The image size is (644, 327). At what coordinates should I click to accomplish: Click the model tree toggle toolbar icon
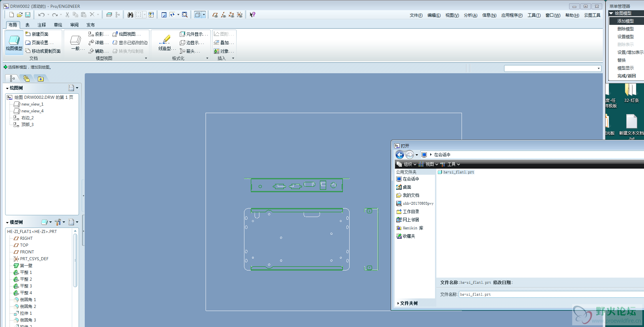pos(117,15)
